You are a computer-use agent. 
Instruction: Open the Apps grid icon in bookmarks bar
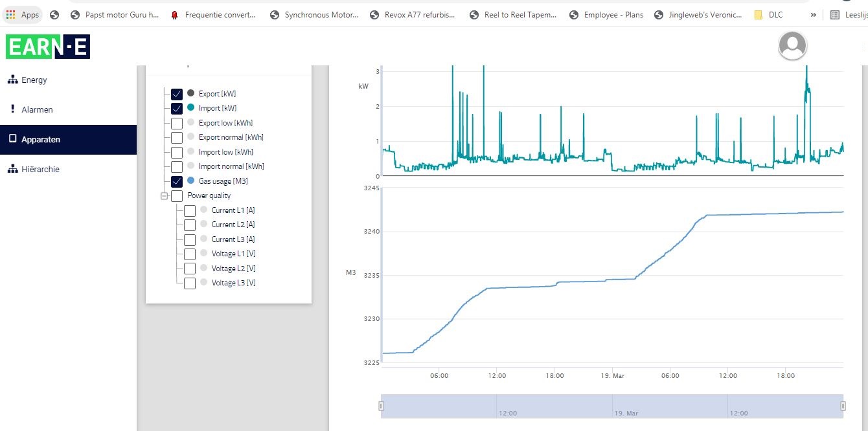pos(11,14)
